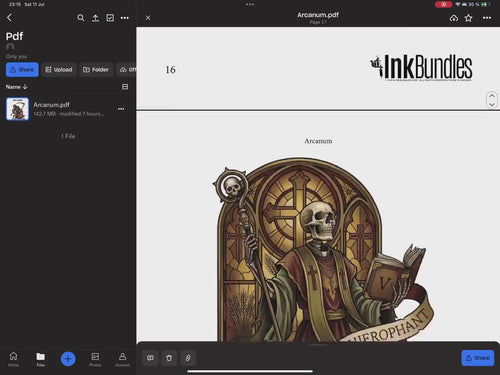
Task: Jump to previous page with up chevron
Action: point(492,96)
